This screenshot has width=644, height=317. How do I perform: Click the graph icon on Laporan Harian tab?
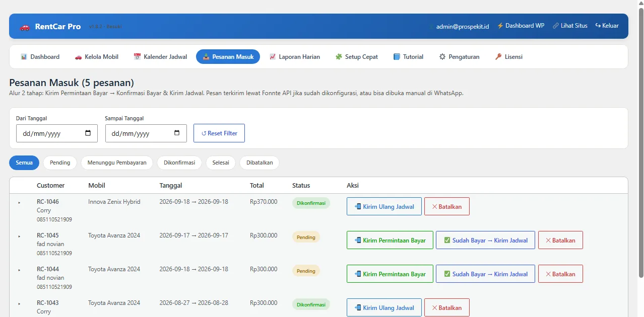point(273,57)
